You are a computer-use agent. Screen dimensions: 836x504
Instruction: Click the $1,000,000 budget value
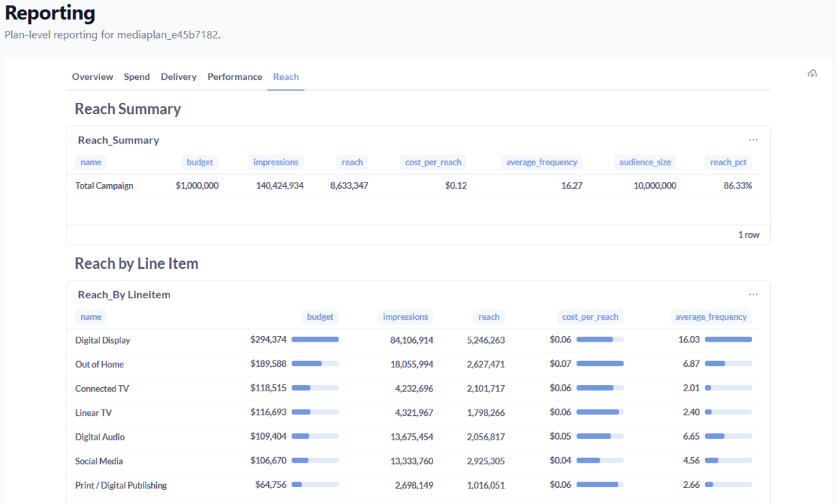click(x=197, y=185)
